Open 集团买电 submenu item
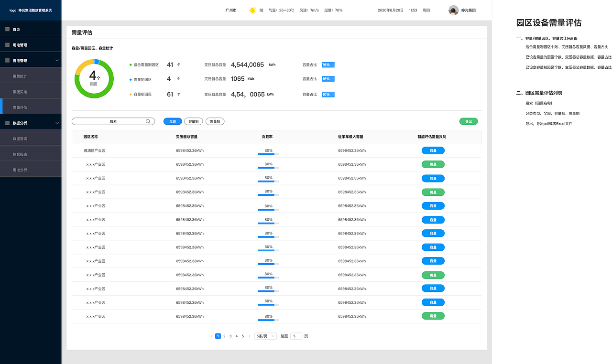This screenshot has width=612, height=364. coord(31,92)
